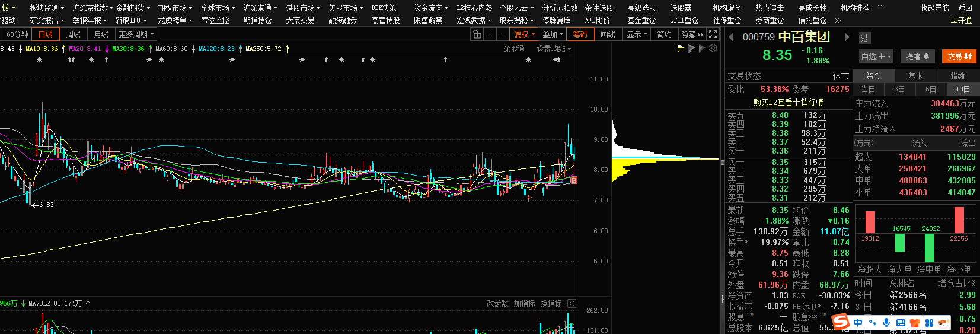Toggle 画线 drawing mode
The height and width of the screenshot is (334, 980).
click(608, 34)
